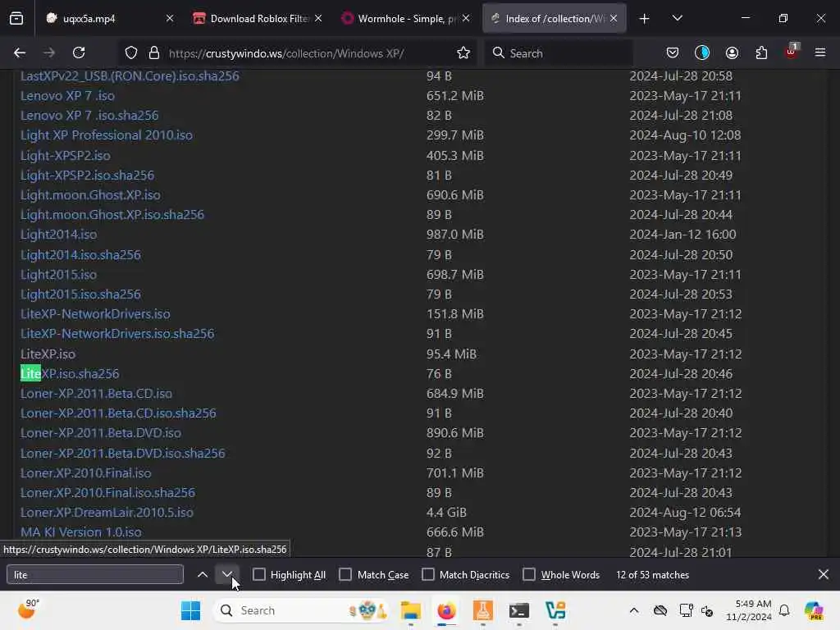This screenshot has height=630, width=840.
Task: Open the LiteXP.iso.sha256 link
Action: 70,373
